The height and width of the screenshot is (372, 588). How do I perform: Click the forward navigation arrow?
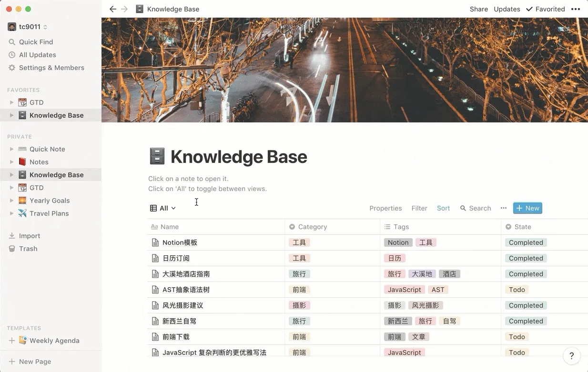[124, 9]
